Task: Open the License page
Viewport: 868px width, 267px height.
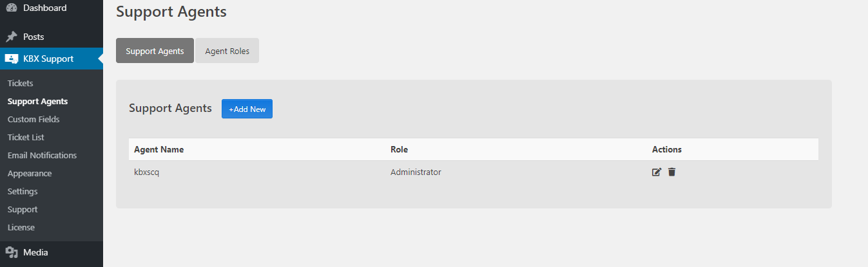Action: pos(21,227)
